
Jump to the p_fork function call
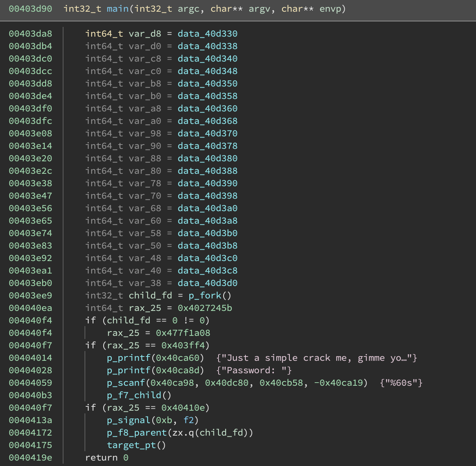pos(205,295)
